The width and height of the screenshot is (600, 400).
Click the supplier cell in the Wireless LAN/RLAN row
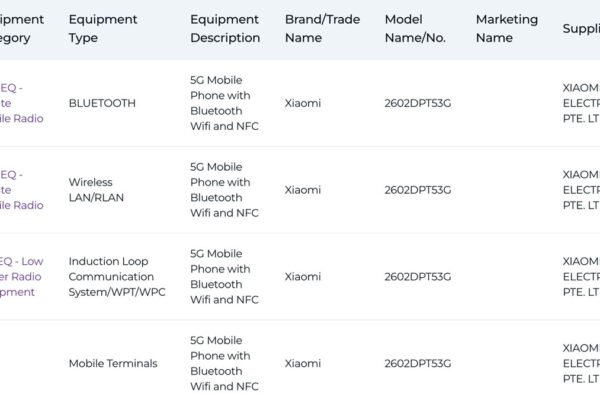581,190
